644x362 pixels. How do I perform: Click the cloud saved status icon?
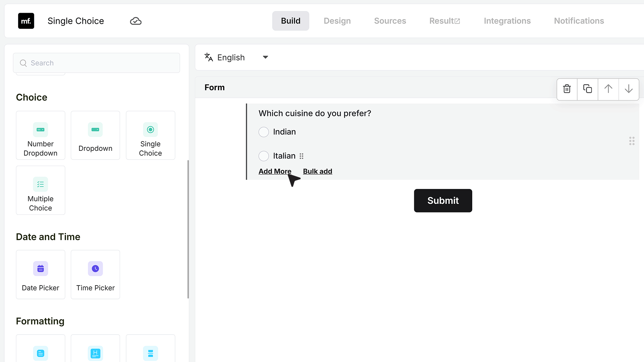pyautogui.click(x=136, y=21)
